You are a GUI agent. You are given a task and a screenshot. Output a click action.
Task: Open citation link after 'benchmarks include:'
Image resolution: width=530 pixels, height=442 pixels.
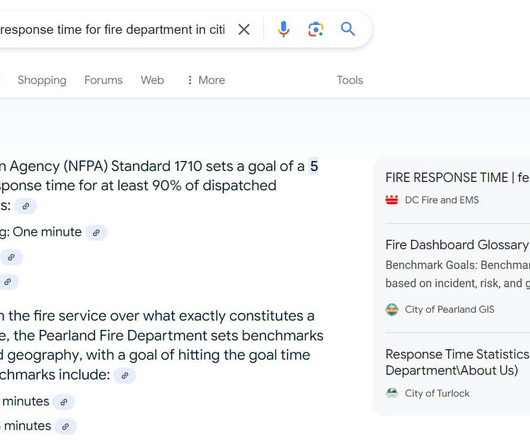click(x=125, y=375)
